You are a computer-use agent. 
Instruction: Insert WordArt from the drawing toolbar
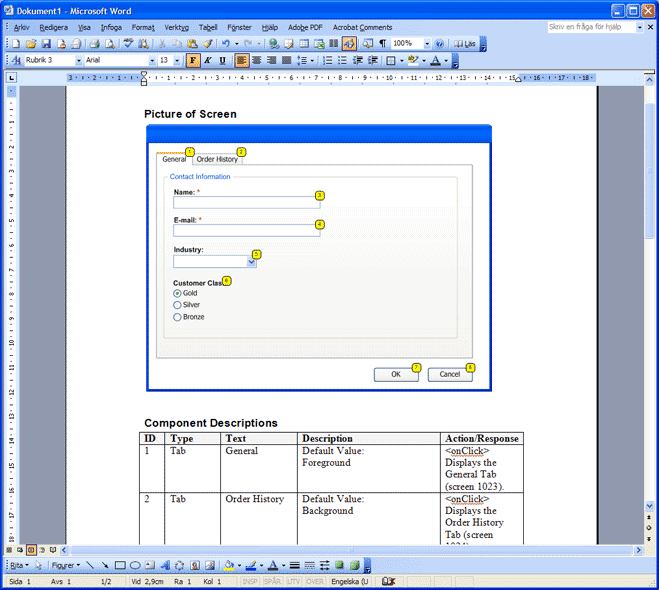pyautogui.click(x=165, y=566)
